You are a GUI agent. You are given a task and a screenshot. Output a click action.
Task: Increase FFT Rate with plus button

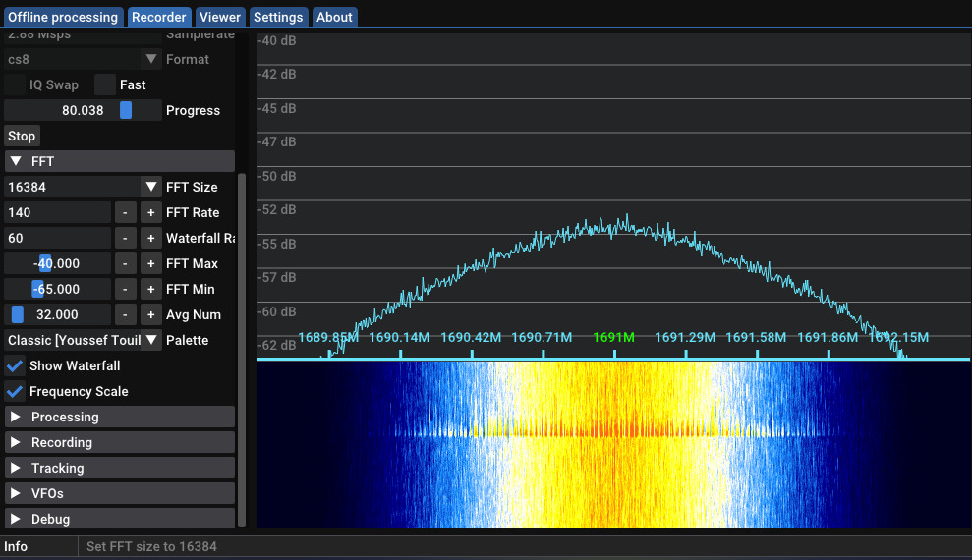[x=150, y=212]
